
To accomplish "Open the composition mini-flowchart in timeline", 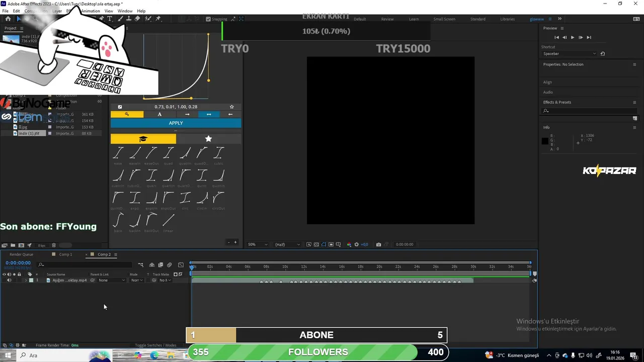I will tap(140, 265).
